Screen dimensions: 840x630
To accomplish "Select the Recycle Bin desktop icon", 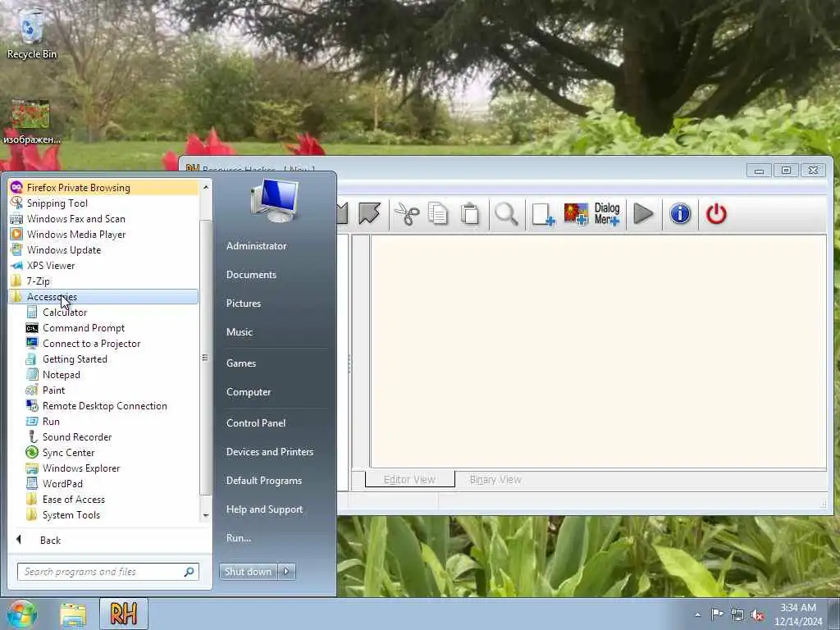I will tap(32, 34).
